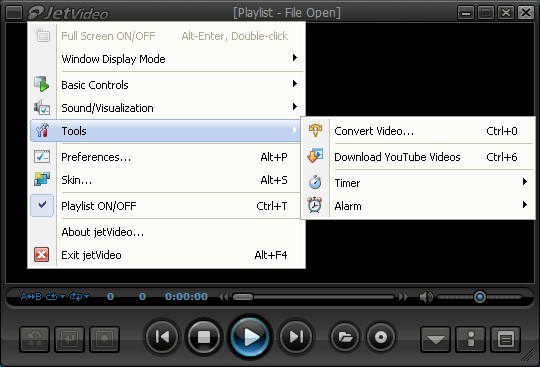Click the Window Display Mode entry

point(166,59)
